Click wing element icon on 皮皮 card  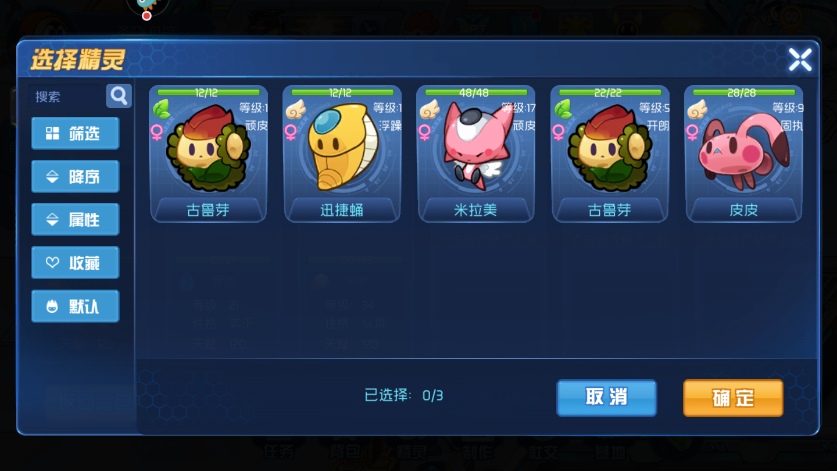tap(697, 109)
